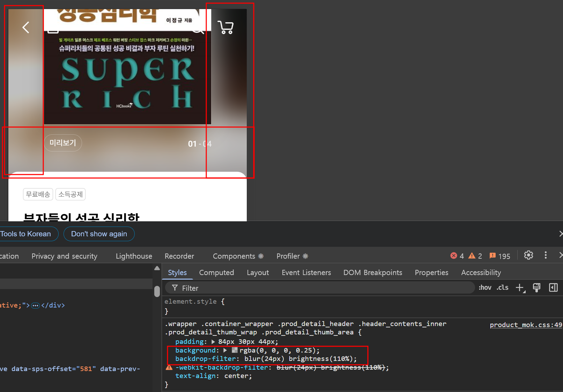Screen dimensions: 563x392
Task: Open the shopping cart icon
Action: click(x=225, y=27)
